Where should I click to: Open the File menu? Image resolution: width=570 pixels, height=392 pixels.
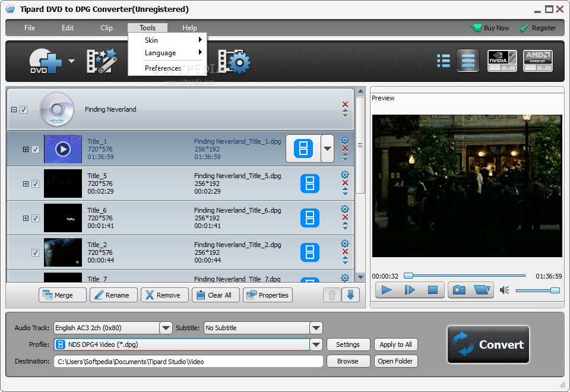30,28
